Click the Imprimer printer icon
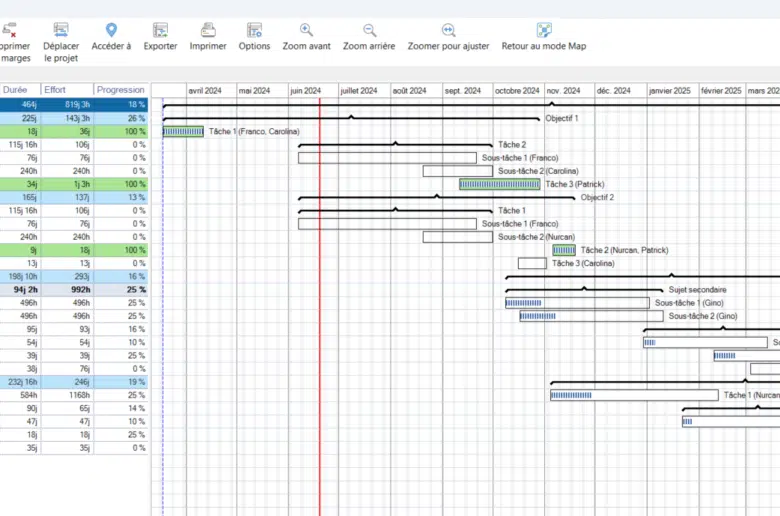The width and height of the screenshot is (780, 516). click(208, 31)
